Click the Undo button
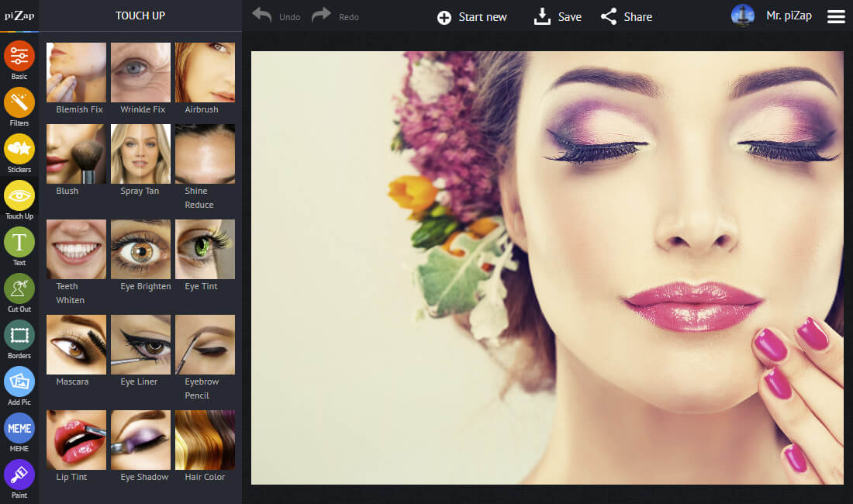 point(276,16)
